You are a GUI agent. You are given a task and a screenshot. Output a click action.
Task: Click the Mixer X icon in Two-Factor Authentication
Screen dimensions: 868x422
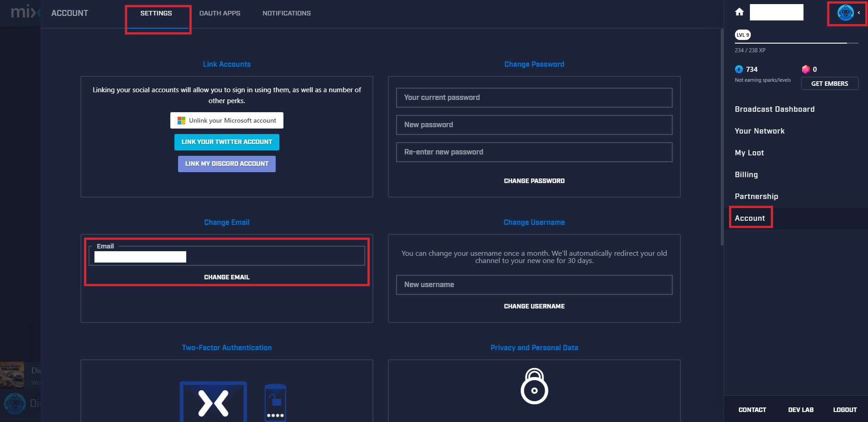pyautogui.click(x=213, y=402)
